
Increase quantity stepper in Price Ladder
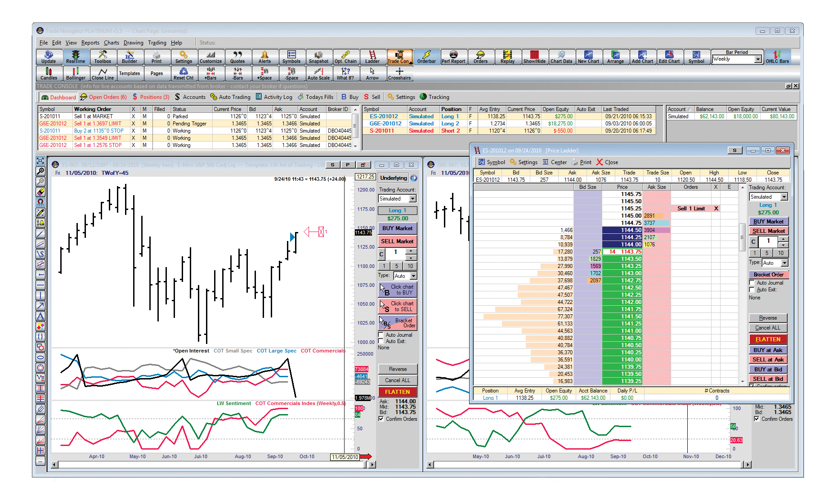[784, 239]
